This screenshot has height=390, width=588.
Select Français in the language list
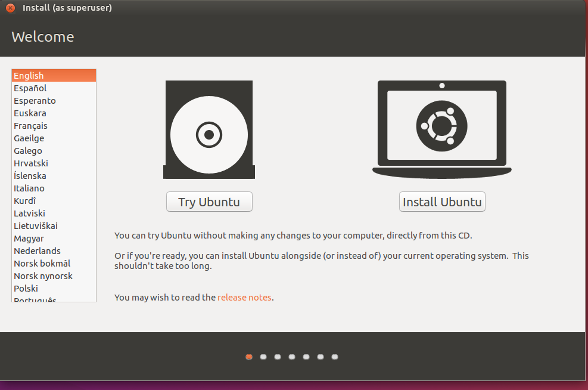[54, 126]
